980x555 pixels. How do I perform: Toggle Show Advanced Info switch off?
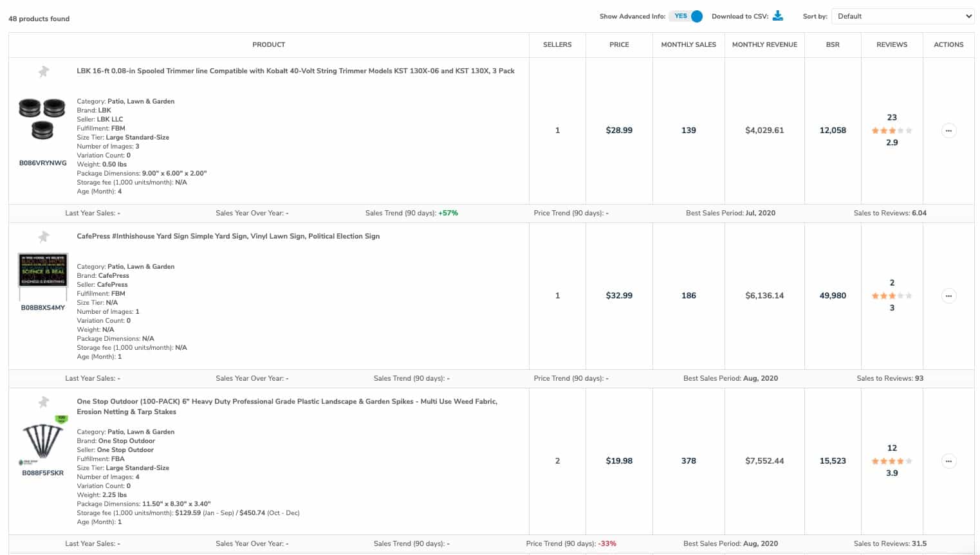(686, 16)
